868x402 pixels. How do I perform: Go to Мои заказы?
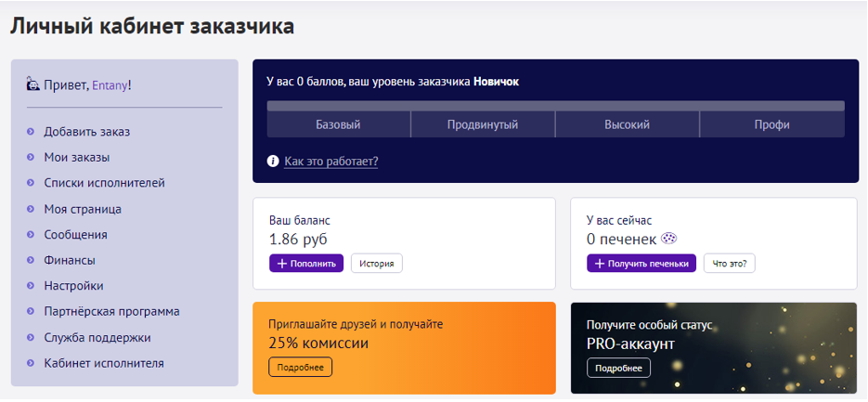click(x=77, y=157)
